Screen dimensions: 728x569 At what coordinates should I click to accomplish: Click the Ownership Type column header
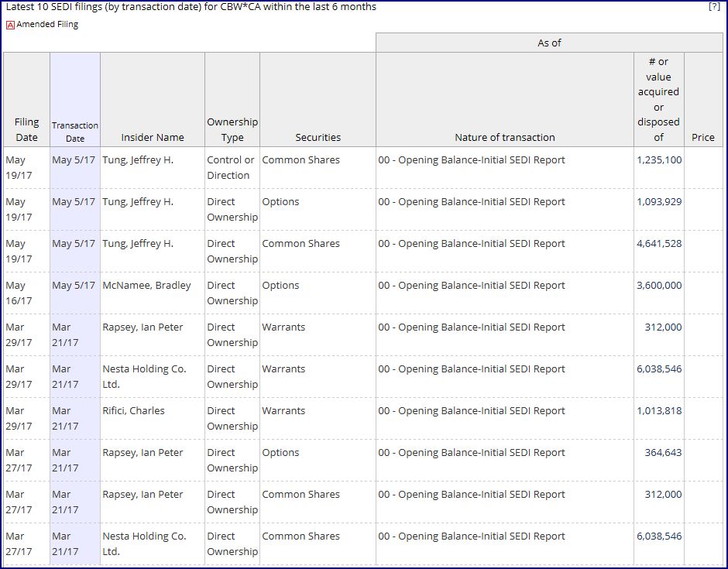tap(232, 129)
